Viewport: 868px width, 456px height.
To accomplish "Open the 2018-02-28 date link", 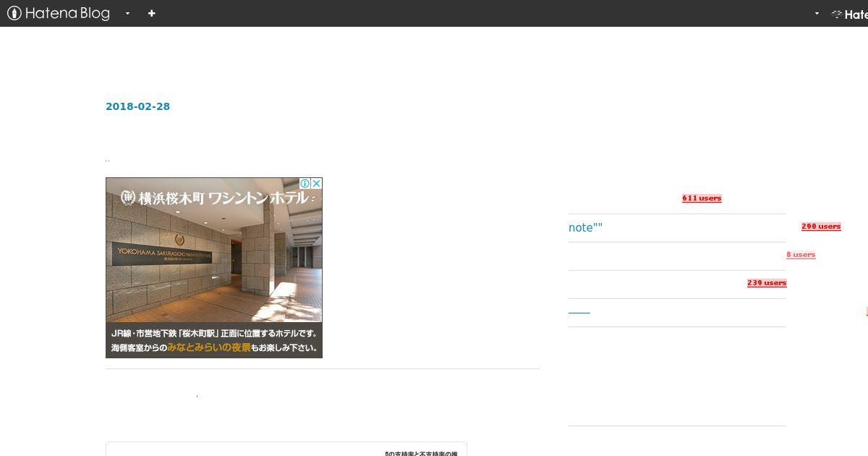I will pyautogui.click(x=137, y=106).
